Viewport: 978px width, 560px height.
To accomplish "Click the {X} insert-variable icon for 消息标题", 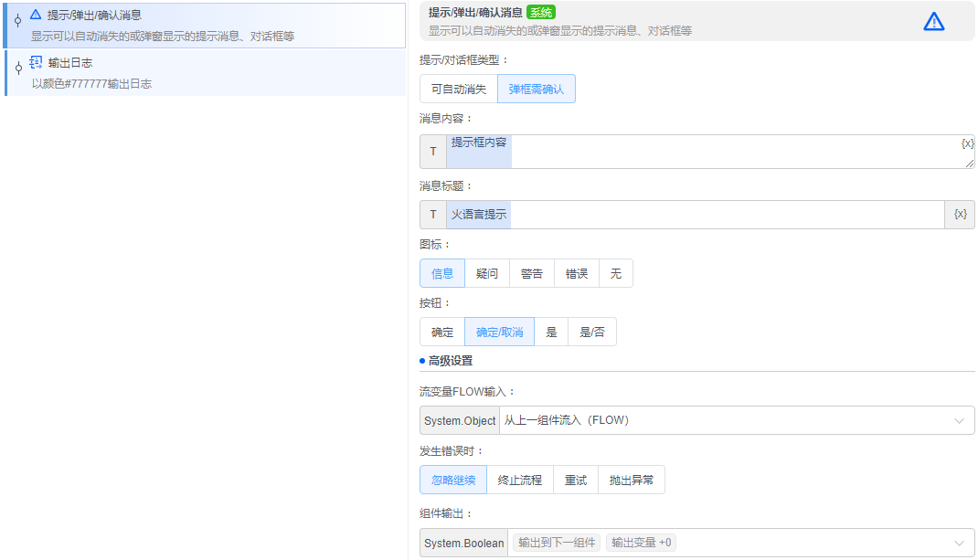I will click(960, 214).
